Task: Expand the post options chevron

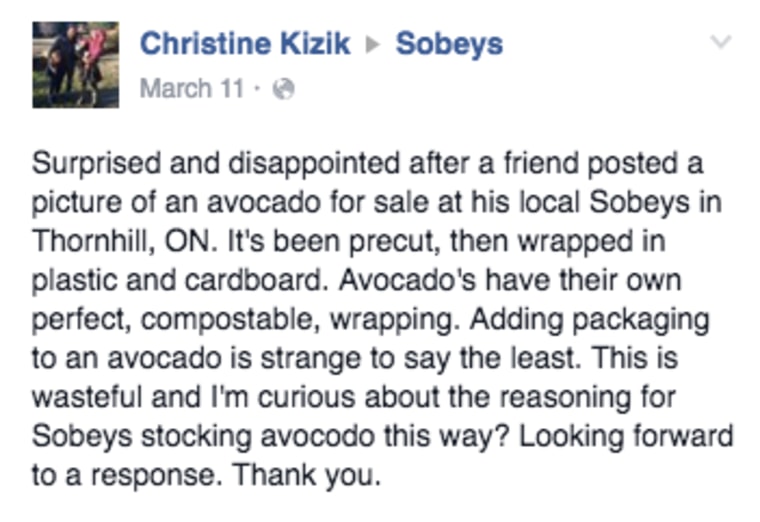Action: pos(721,42)
